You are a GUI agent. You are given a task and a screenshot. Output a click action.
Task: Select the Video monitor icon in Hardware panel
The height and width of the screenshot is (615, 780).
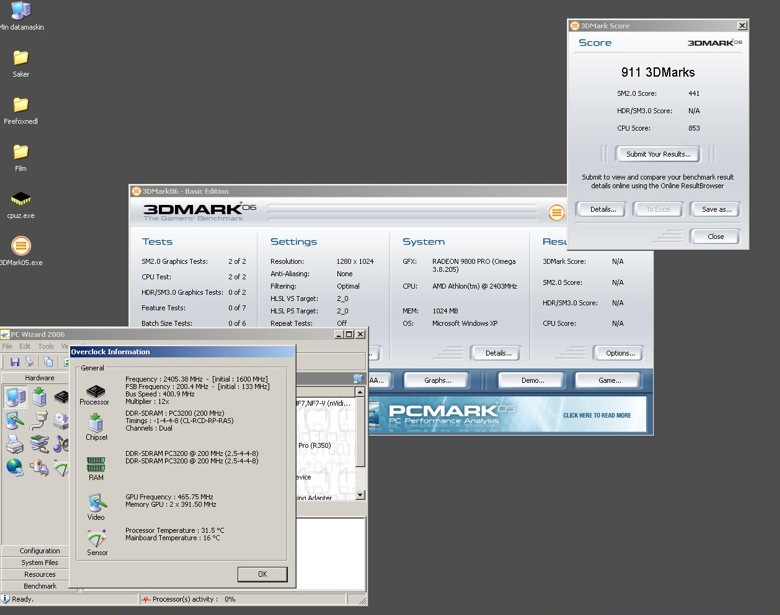(x=15, y=420)
